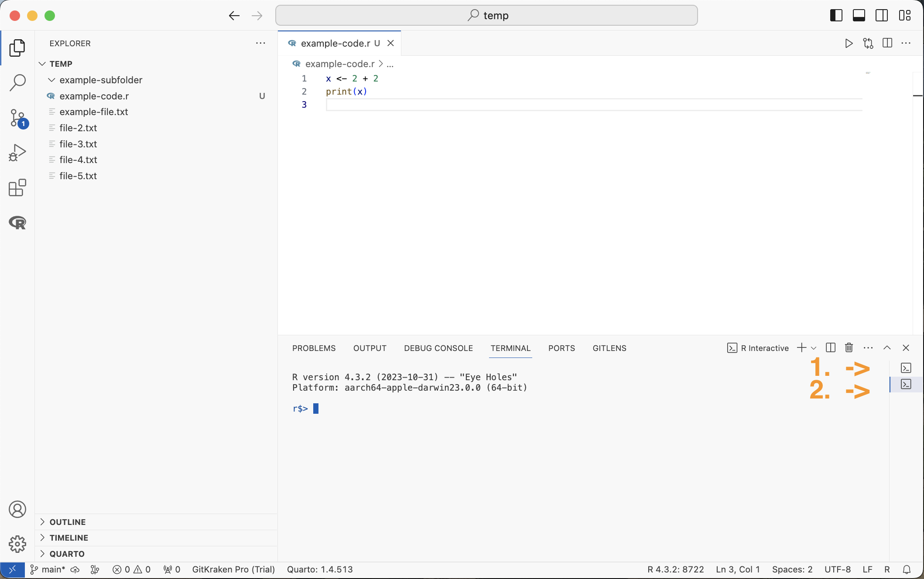Collapse the example-subfolder tree item
Screen dimensions: 924x579
point(52,80)
